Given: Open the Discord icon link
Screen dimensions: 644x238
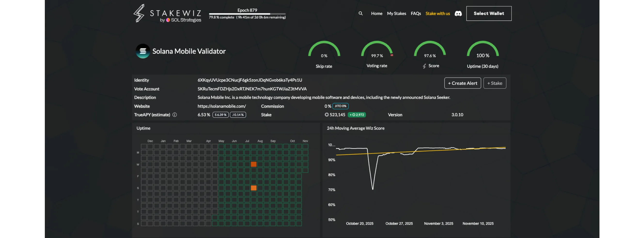Looking at the screenshot, I should [x=458, y=14].
